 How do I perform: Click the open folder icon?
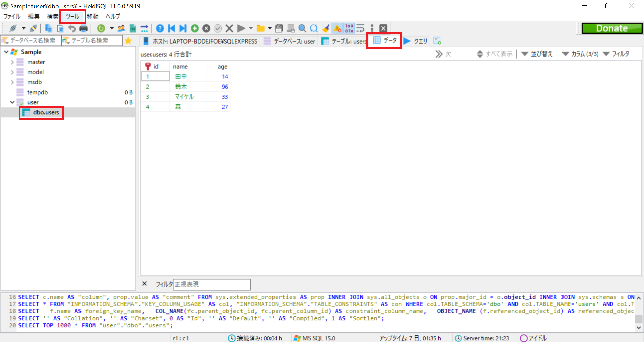[260, 28]
